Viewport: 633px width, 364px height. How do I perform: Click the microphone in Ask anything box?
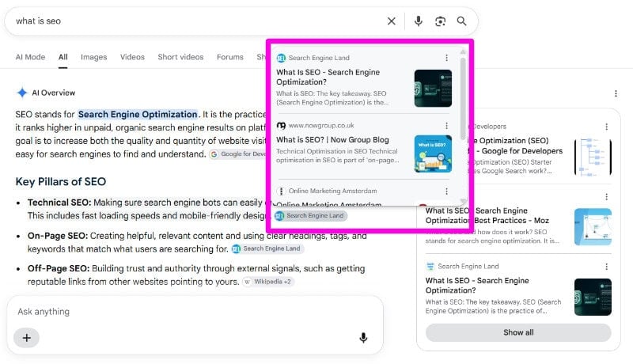click(363, 338)
